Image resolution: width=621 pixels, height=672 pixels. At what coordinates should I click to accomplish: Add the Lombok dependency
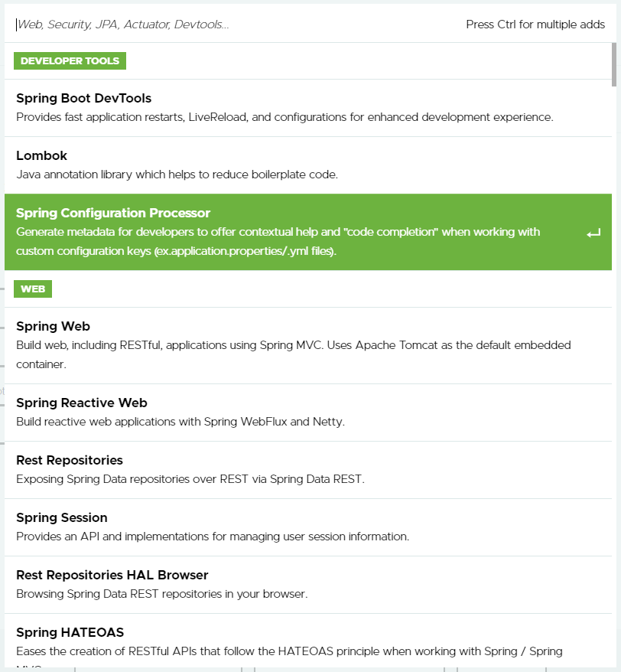pos(308,165)
